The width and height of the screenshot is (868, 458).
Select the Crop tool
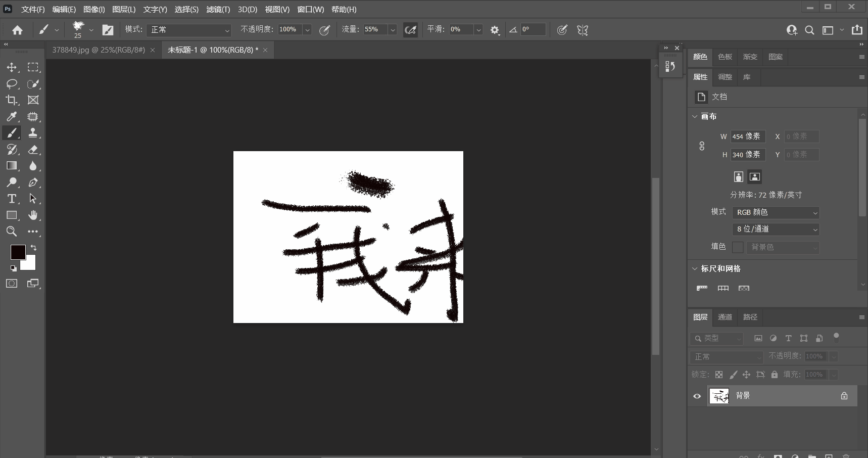[x=12, y=100]
